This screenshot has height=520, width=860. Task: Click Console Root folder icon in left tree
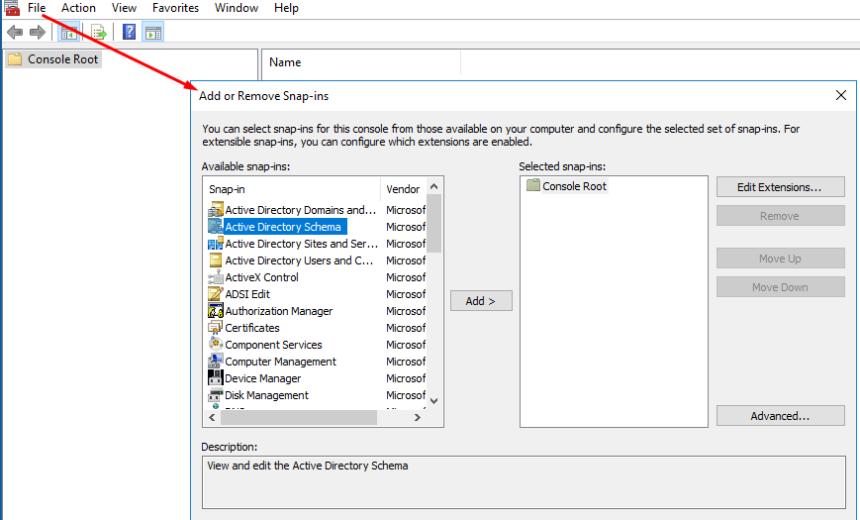point(15,59)
